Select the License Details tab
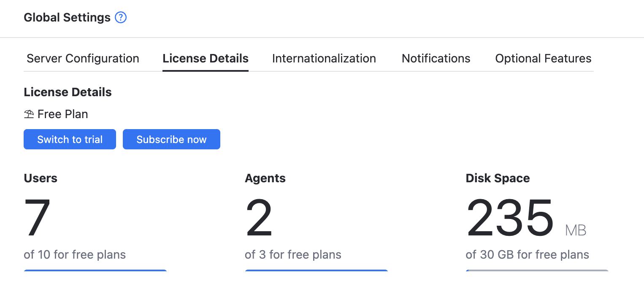The width and height of the screenshot is (644, 308). point(205,58)
